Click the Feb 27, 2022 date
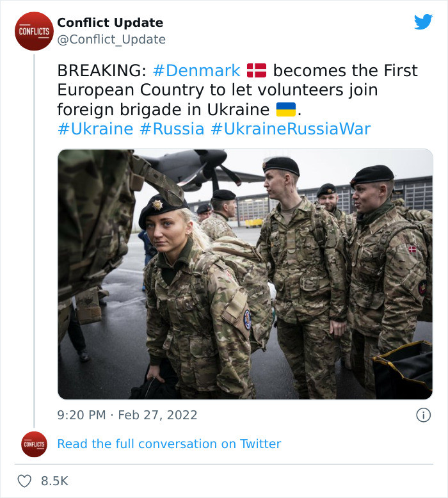 tap(158, 415)
